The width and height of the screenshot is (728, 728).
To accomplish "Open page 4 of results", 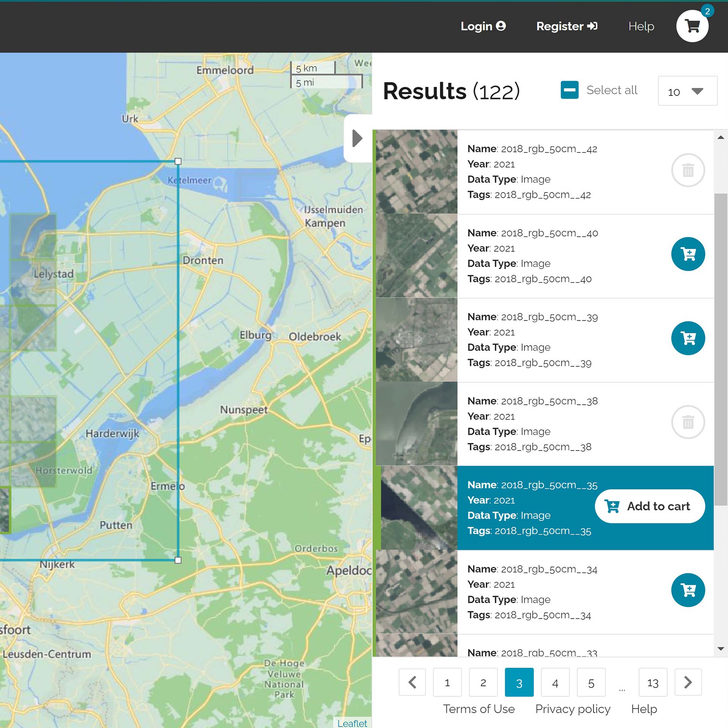I will coord(555,682).
